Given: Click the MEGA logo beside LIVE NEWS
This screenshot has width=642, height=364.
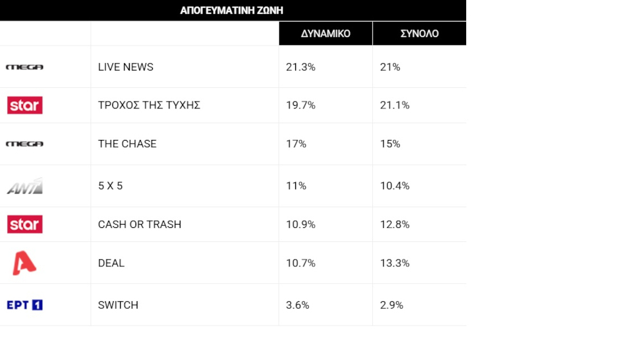Looking at the screenshot, I should tap(24, 67).
